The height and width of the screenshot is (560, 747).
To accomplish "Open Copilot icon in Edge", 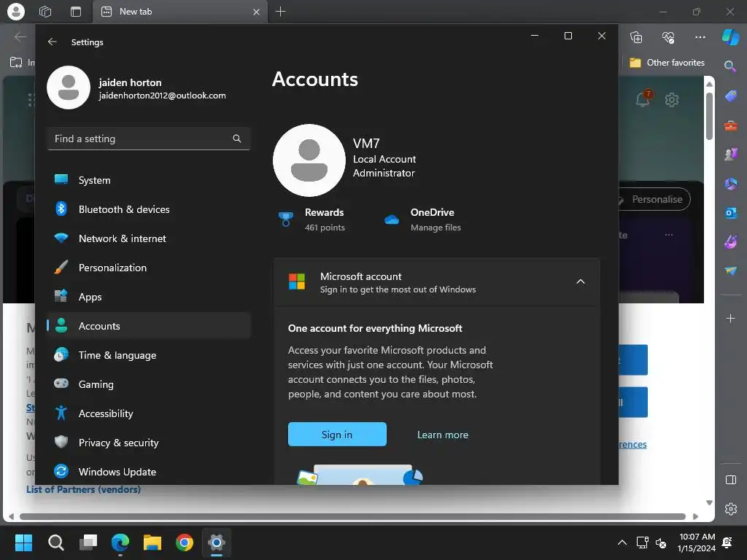I will point(730,36).
